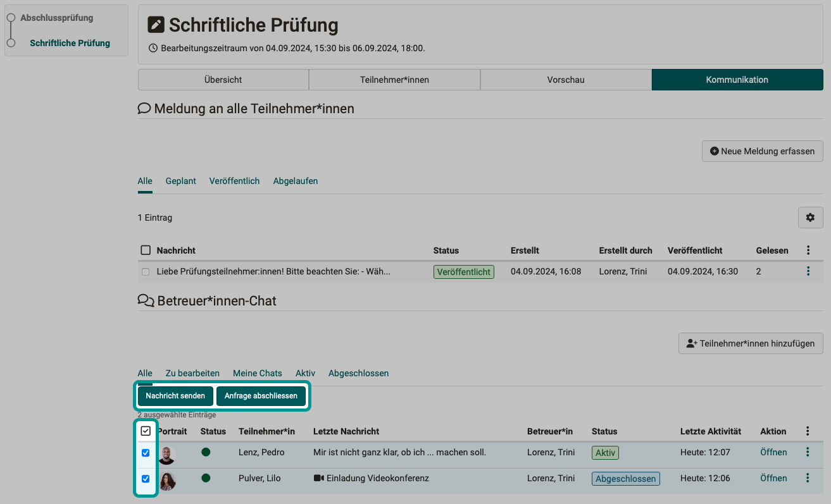Open three-dot menu for Lenz, Pedro row
This screenshot has width=831, height=504.
807,452
